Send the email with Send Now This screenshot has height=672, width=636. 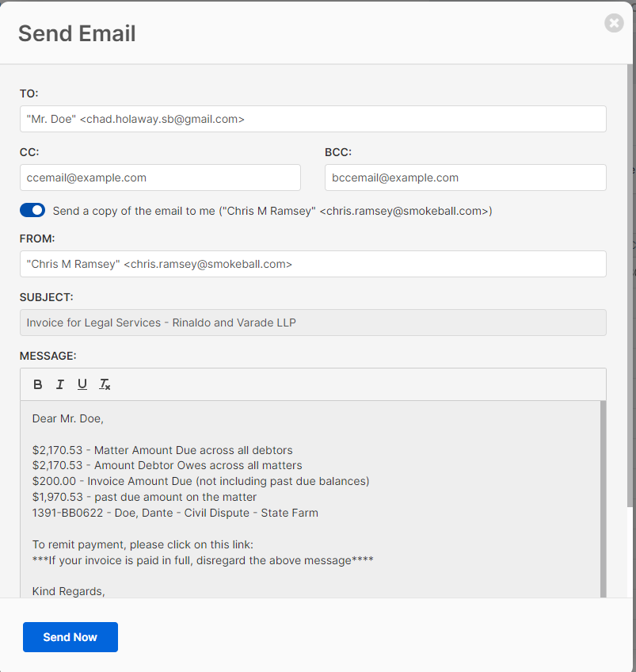coord(70,637)
